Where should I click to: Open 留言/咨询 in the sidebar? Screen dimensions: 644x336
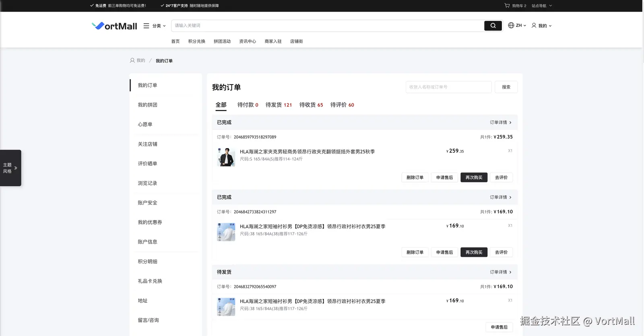149,320
